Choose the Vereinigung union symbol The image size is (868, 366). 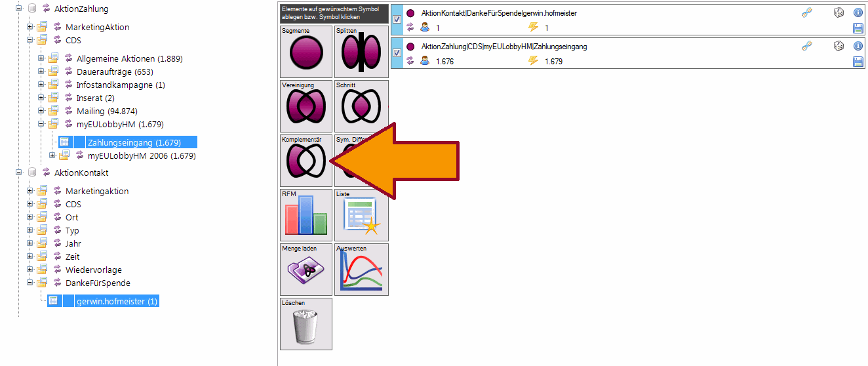[306, 106]
